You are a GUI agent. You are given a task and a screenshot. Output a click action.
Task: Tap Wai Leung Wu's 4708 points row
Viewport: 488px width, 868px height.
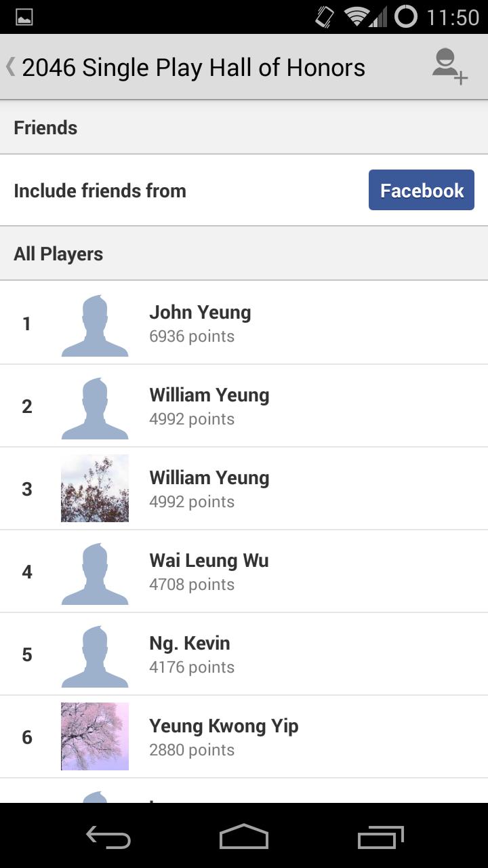[x=192, y=585]
